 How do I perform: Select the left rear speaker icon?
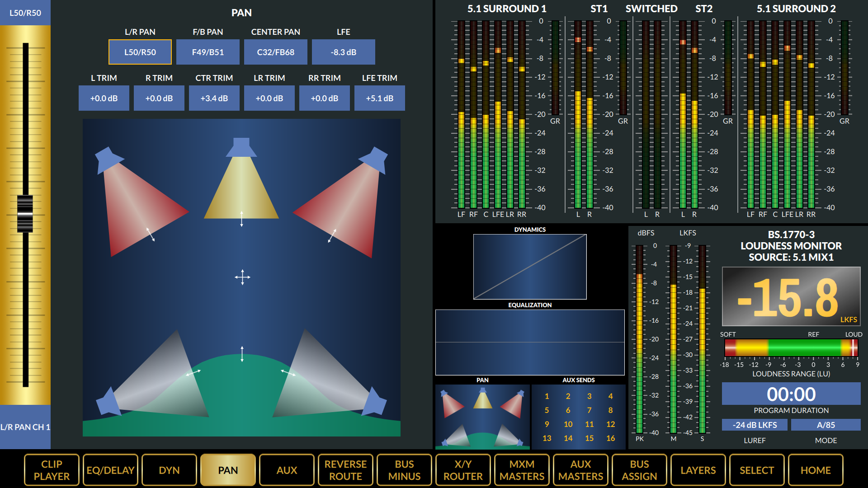point(108,401)
